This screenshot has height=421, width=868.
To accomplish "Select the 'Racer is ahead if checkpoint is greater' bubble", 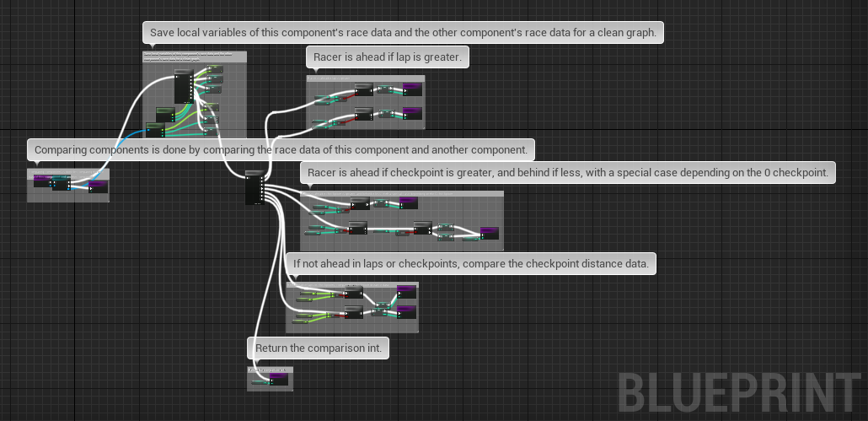I will point(567,173).
